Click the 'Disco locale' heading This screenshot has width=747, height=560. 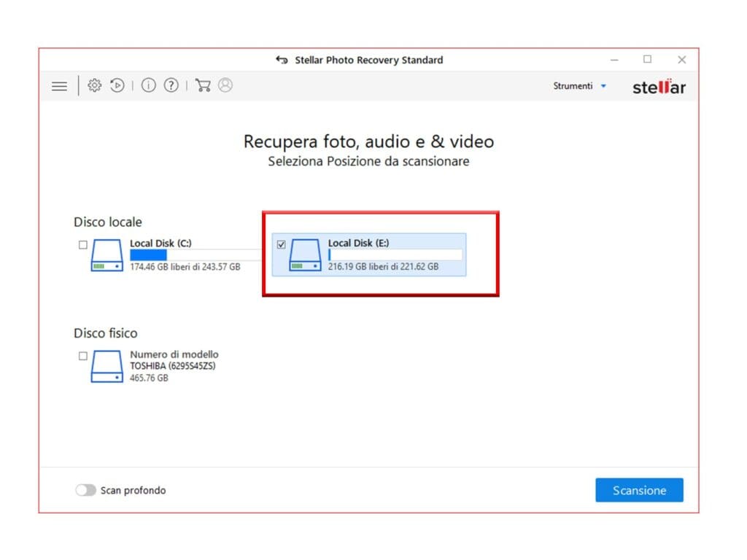point(108,222)
